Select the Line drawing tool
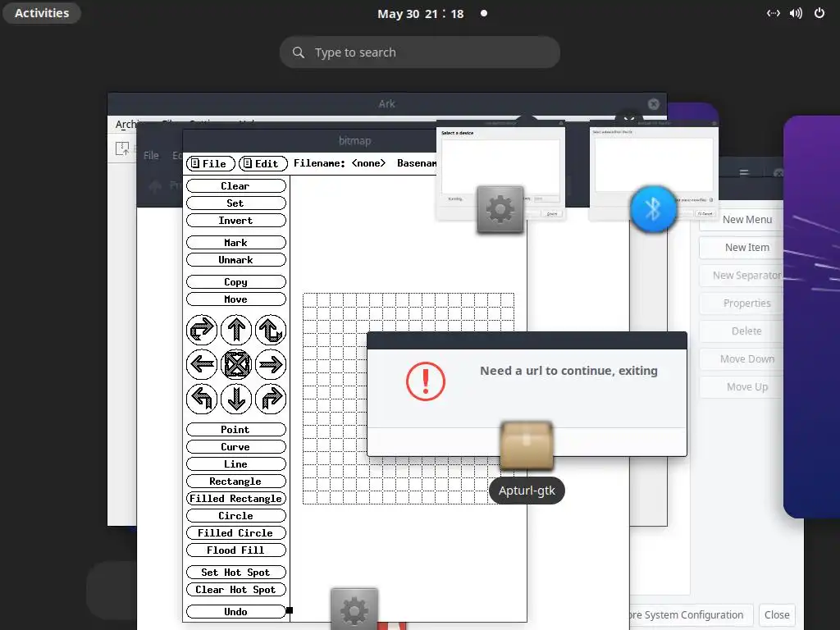 coord(235,464)
